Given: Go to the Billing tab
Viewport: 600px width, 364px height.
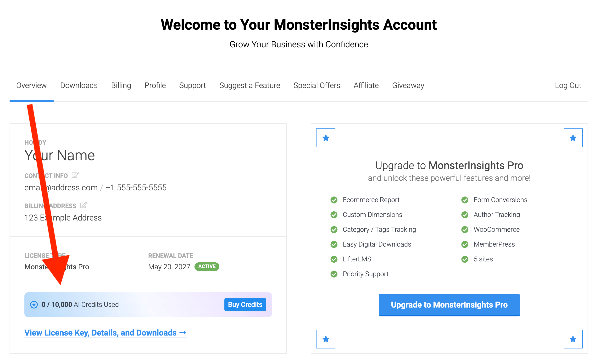Looking at the screenshot, I should (122, 86).
